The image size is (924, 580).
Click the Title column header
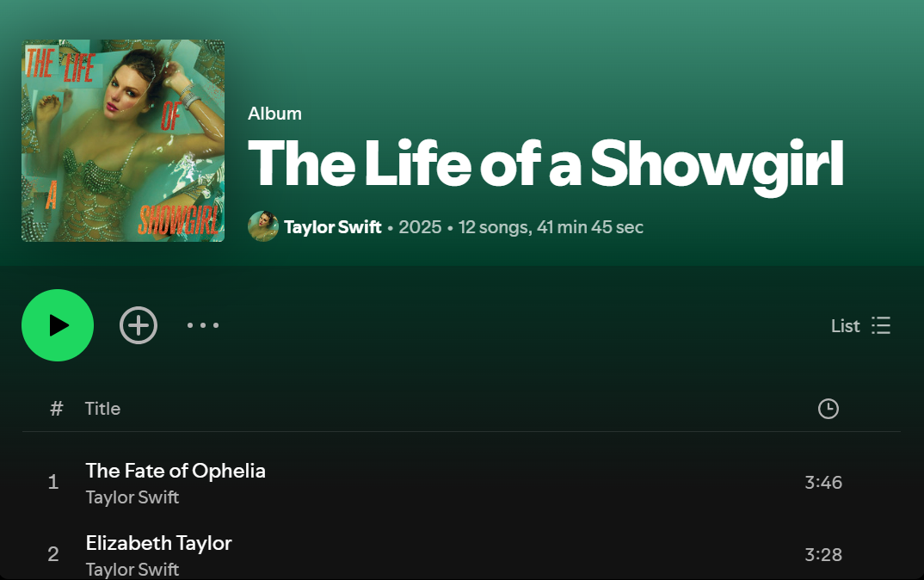click(102, 409)
